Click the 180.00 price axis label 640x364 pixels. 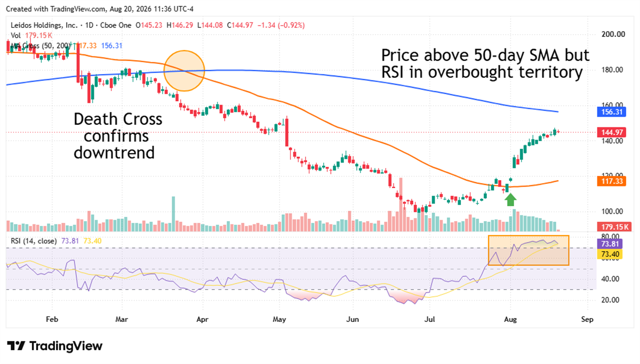612,70
